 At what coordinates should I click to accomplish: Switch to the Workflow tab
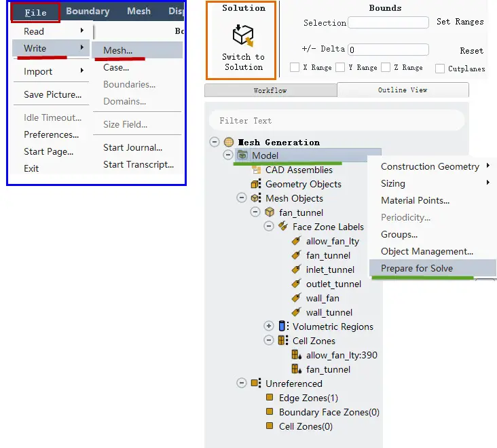tap(270, 90)
